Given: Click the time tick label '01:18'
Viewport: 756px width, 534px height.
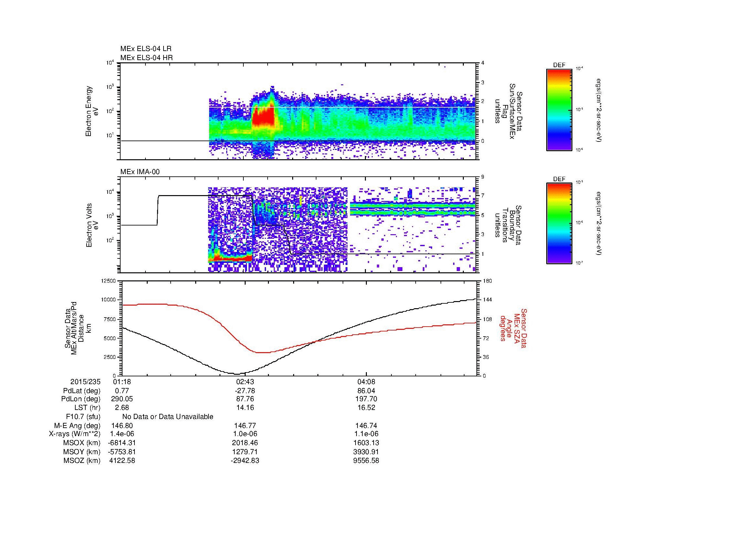Looking at the screenshot, I should click(x=122, y=382).
